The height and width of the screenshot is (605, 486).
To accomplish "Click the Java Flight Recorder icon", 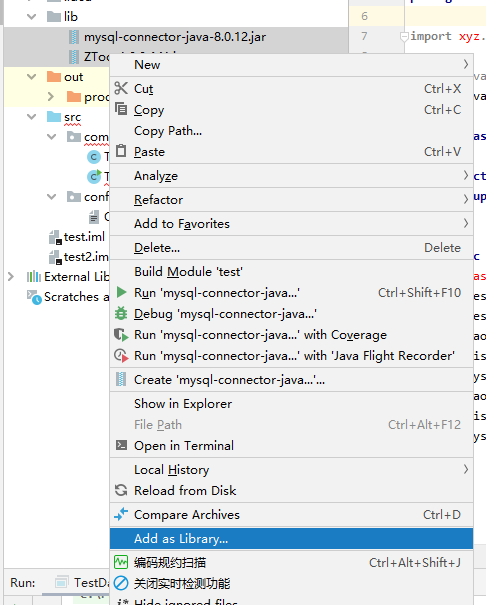I will (x=121, y=355).
